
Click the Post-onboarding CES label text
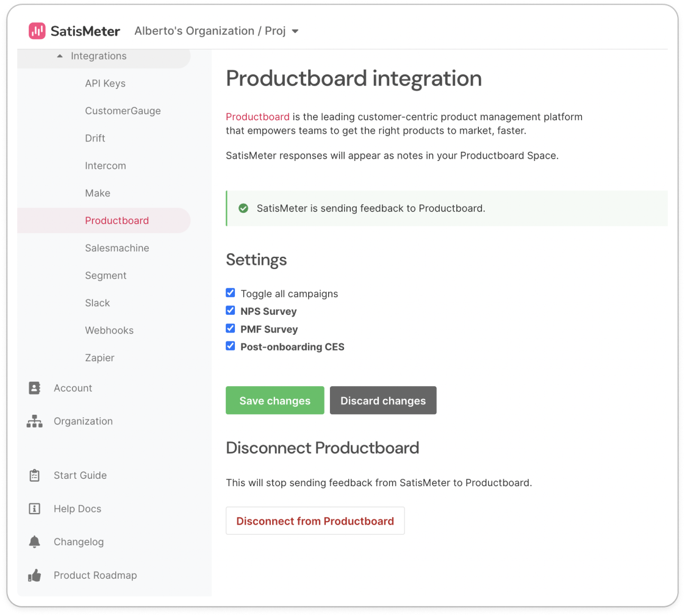pyautogui.click(x=292, y=346)
